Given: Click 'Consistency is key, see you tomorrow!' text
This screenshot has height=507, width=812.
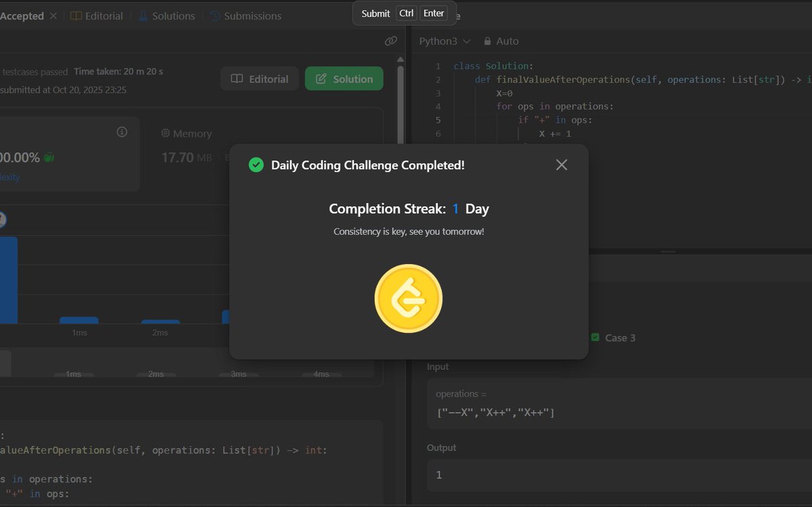Looking at the screenshot, I should 409,232.
